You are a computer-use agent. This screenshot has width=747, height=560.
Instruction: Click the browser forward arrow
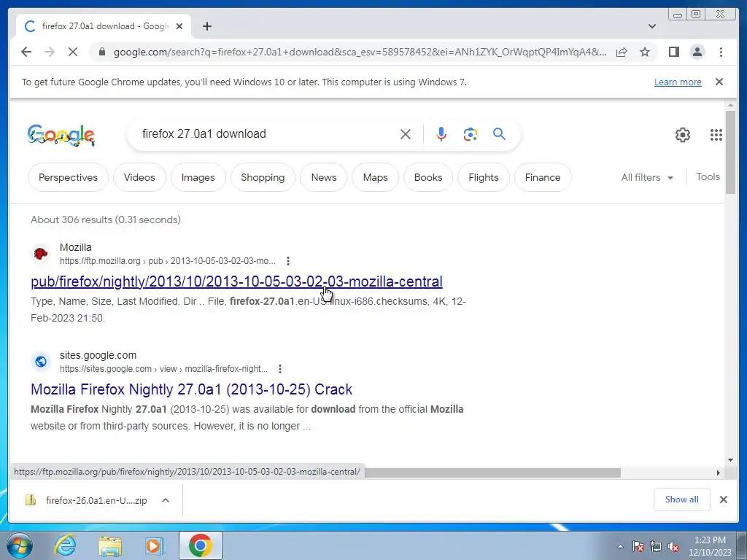[50, 52]
